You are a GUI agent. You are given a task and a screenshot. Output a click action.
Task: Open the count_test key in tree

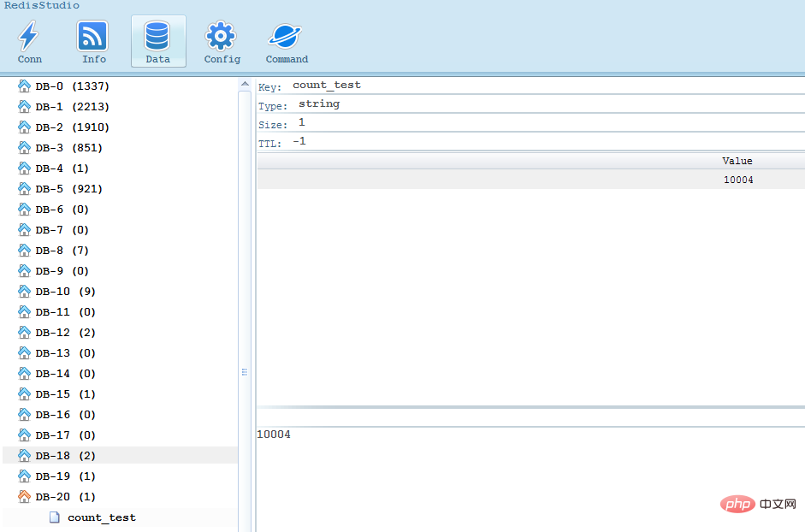(102, 517)
